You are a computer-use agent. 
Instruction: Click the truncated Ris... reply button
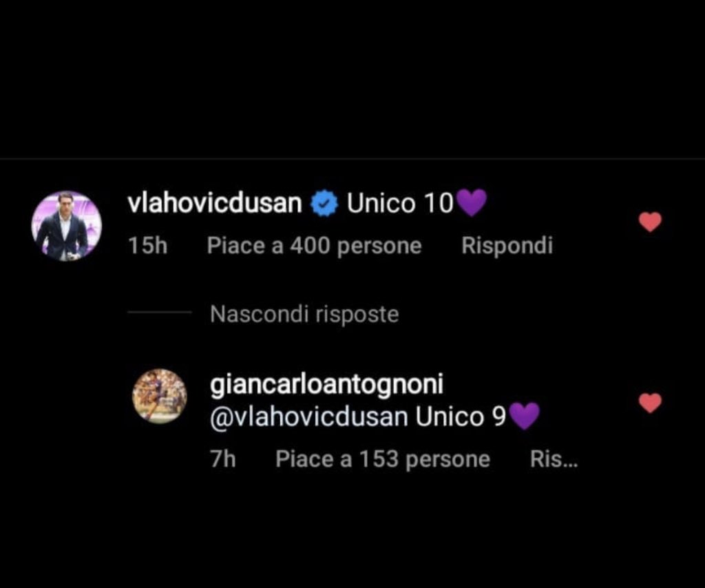point(554,459)
